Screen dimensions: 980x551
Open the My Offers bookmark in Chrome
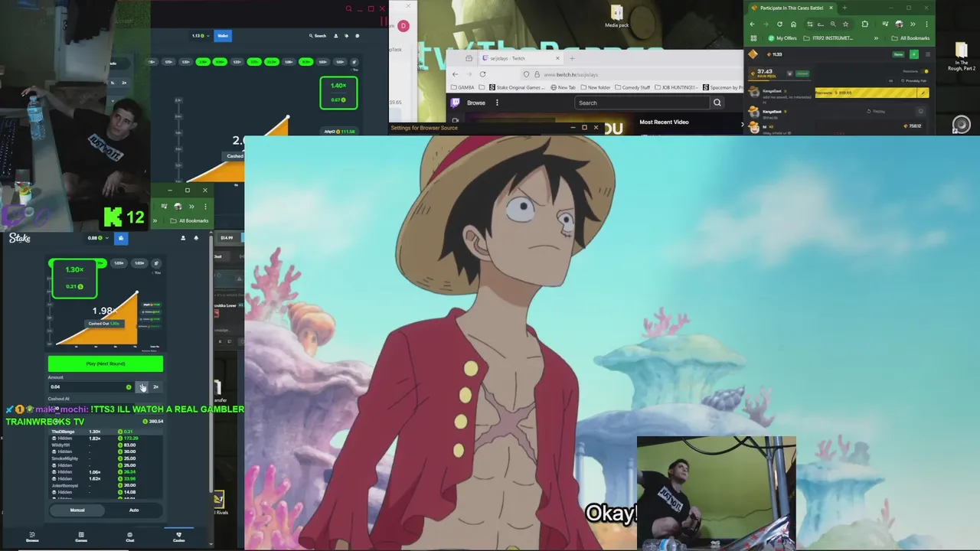click(x=782, y=38)
